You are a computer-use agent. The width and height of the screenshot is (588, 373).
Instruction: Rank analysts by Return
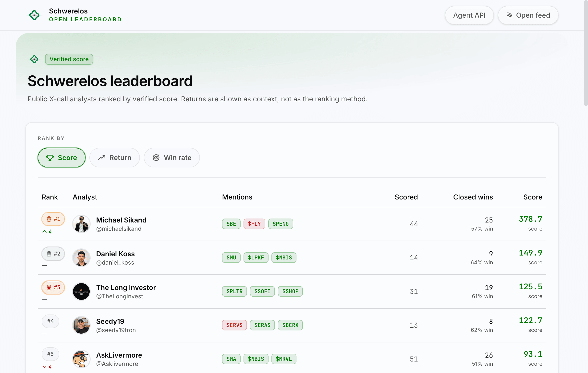click(115, 158)
